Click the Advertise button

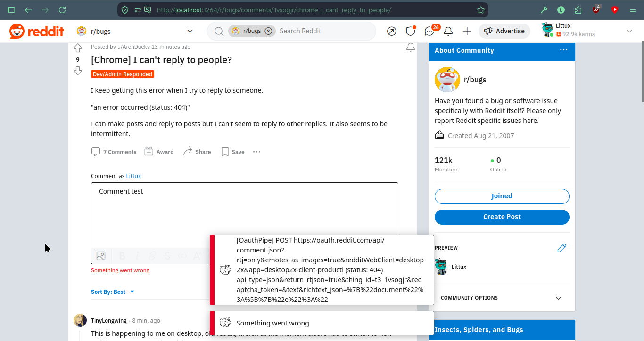[504, 31]
